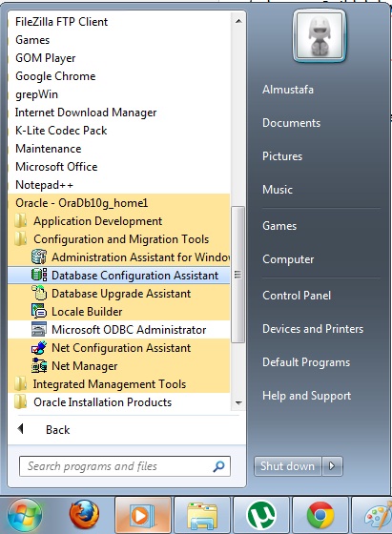Open Administration Assistant for Windows icon

(x=39, y=257)
